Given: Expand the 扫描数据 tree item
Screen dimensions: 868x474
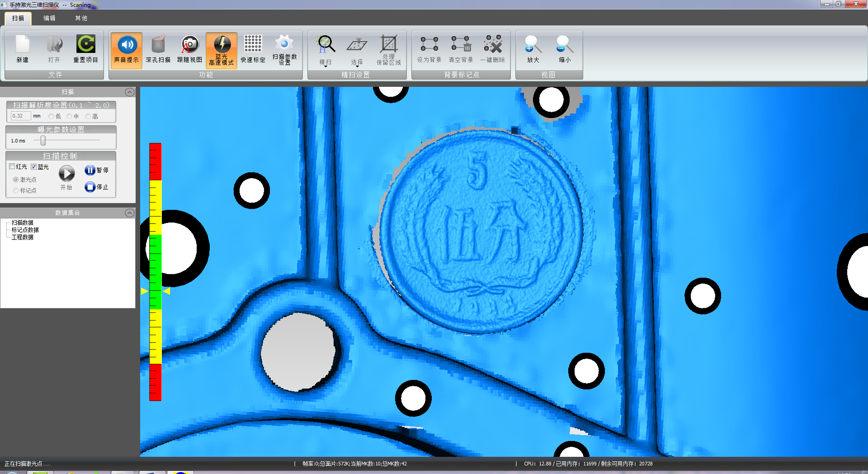Looking at the screenshot, I should [x=22, y=223].
